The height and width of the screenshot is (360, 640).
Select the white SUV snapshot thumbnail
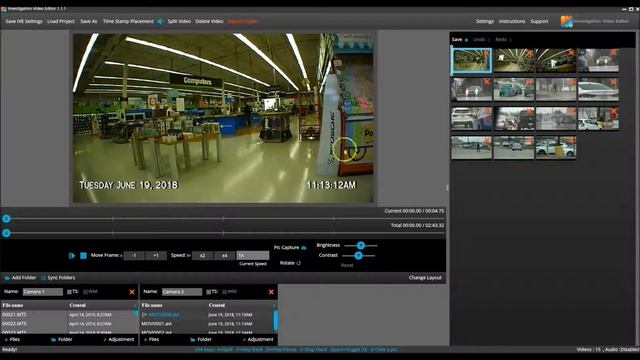pyautogui.click(x=471, y=119)
